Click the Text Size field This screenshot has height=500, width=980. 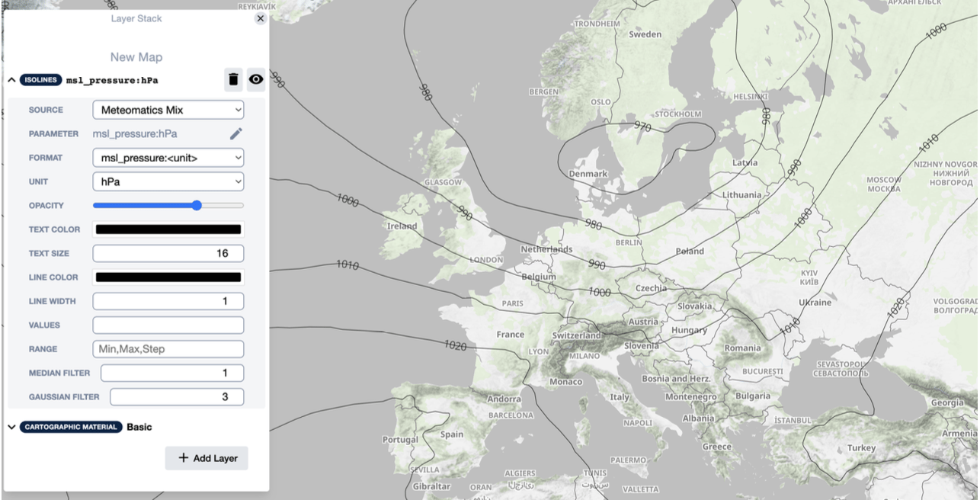pos(168,253)
